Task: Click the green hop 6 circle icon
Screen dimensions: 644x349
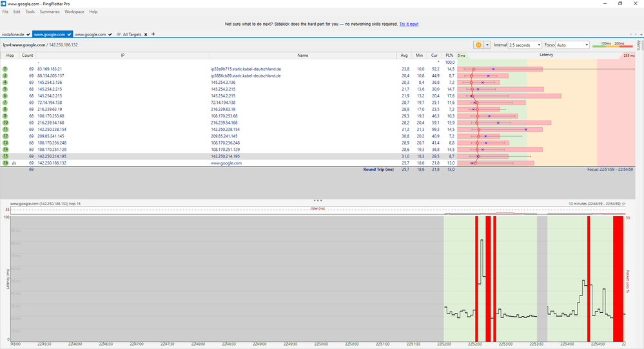Action: (5, 95)
